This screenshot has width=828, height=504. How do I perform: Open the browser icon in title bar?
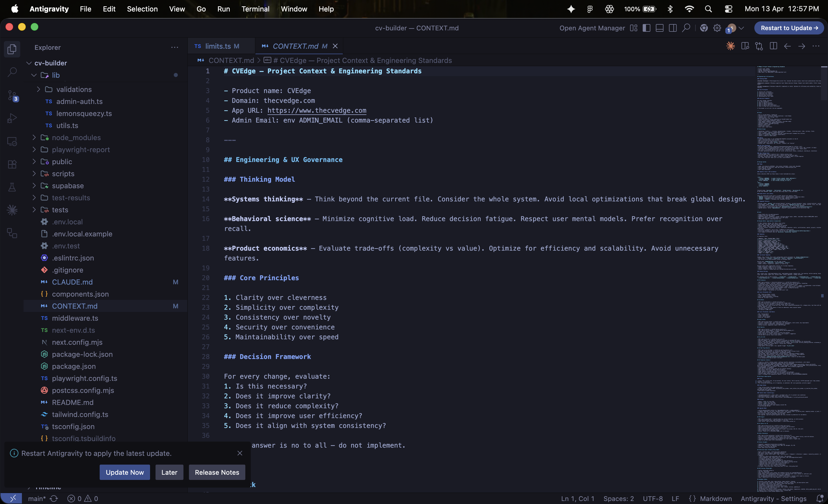point(704,28)
